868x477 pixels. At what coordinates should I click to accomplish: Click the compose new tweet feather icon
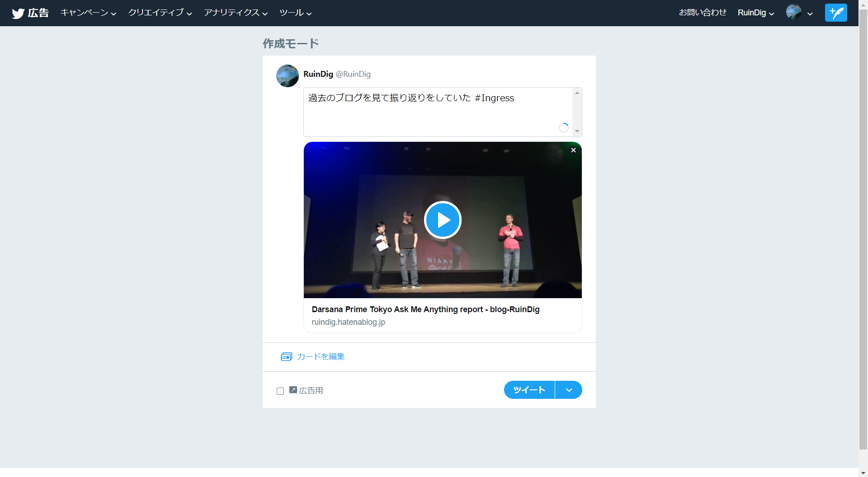tap(836, 13)
